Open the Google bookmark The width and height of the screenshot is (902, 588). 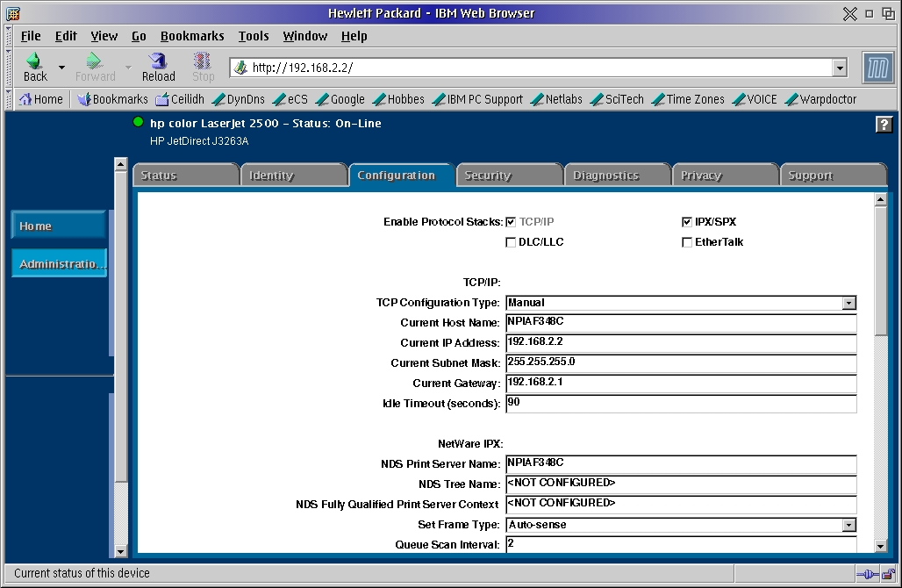pos(340,99)
